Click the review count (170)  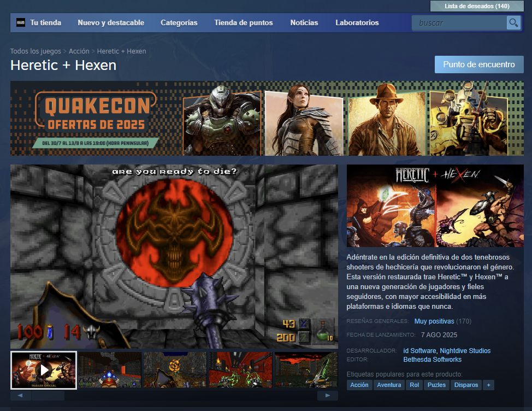464,321
